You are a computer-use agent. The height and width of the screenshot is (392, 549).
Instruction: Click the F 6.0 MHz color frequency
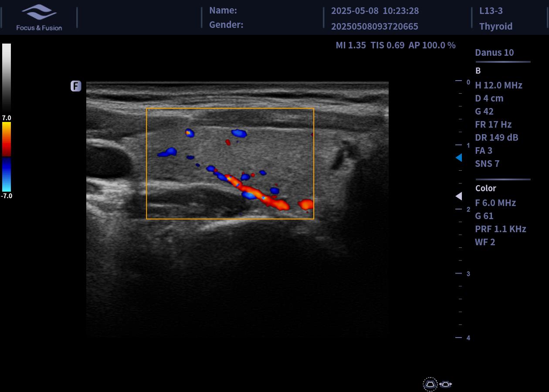[x=495, y=203]
